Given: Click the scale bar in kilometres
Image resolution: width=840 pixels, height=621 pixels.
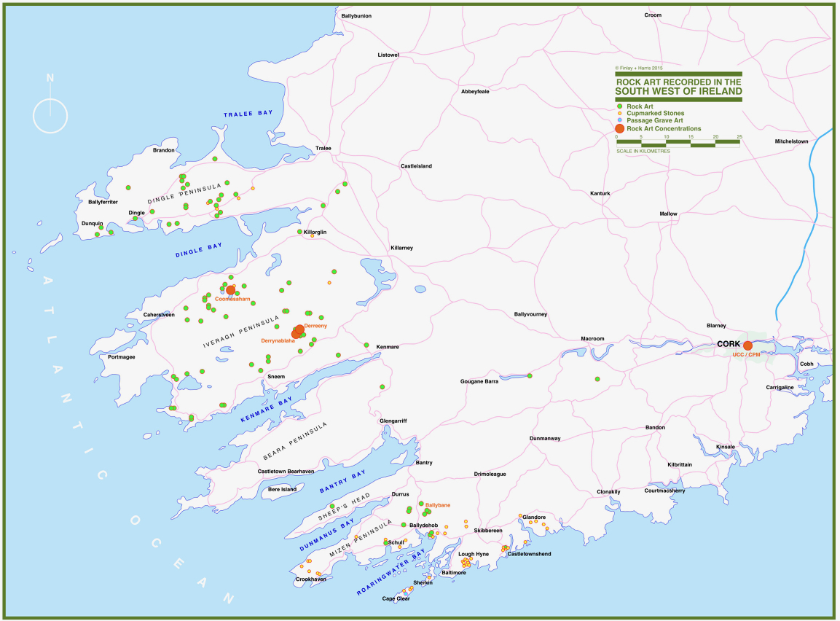Looking at the screenshot, I should pyautogui.click(x=678, y=144).
